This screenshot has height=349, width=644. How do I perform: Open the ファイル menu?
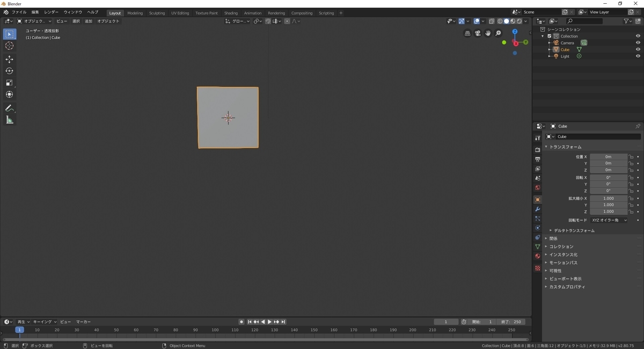coord(19,12)
